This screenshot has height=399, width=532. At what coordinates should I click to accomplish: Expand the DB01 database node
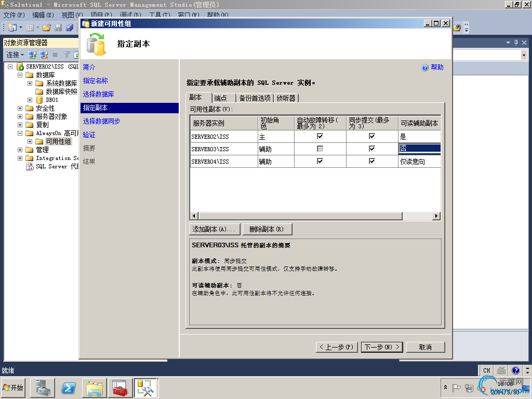30,100
